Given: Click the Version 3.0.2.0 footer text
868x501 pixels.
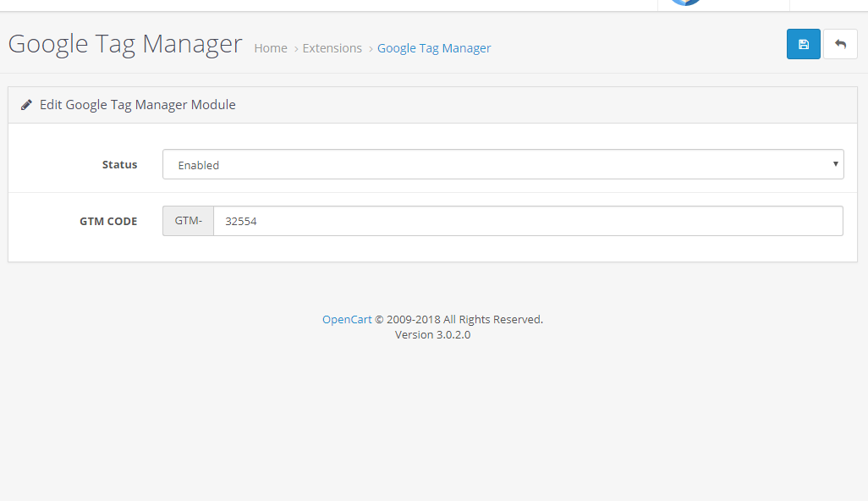Looking at the screenshot, I should click(433, 335).
